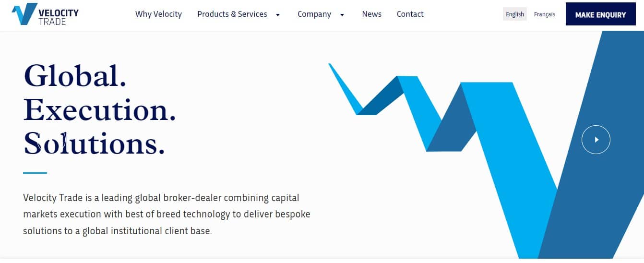Click the short blue divider line under headline
644x263 pixels.
tap(35, 173)
